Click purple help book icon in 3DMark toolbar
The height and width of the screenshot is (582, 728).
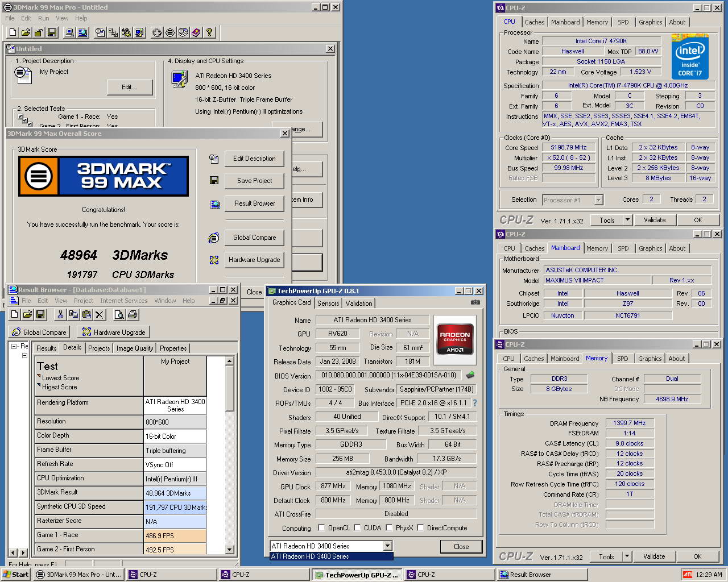click(196, 32)
